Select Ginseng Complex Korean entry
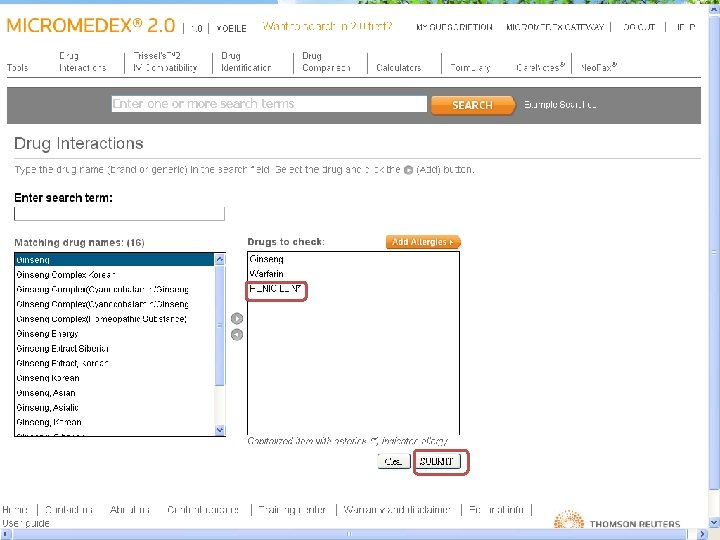Image resolution: width=720 pixels, height=540 pixels. tap(114, 275)
